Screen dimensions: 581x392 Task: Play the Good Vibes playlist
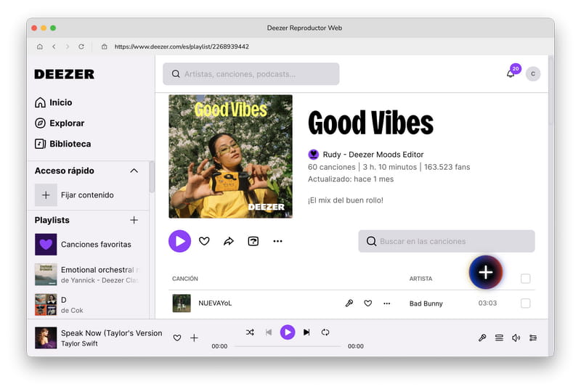tap(179, 241)
